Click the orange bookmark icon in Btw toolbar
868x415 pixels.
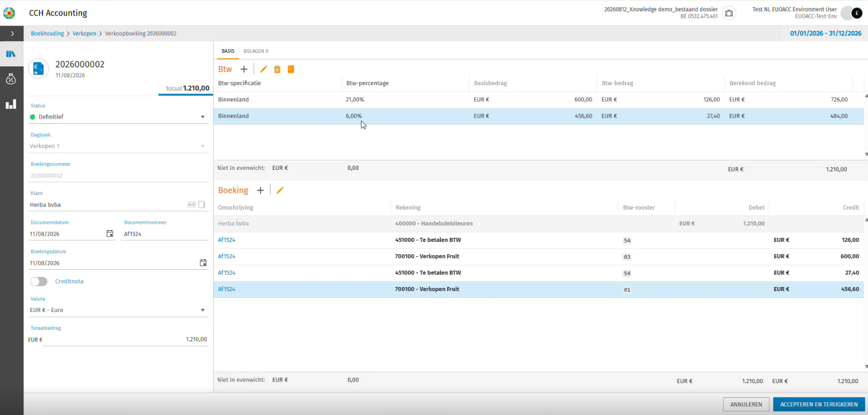pyautogui.click(x=291, y=69)
